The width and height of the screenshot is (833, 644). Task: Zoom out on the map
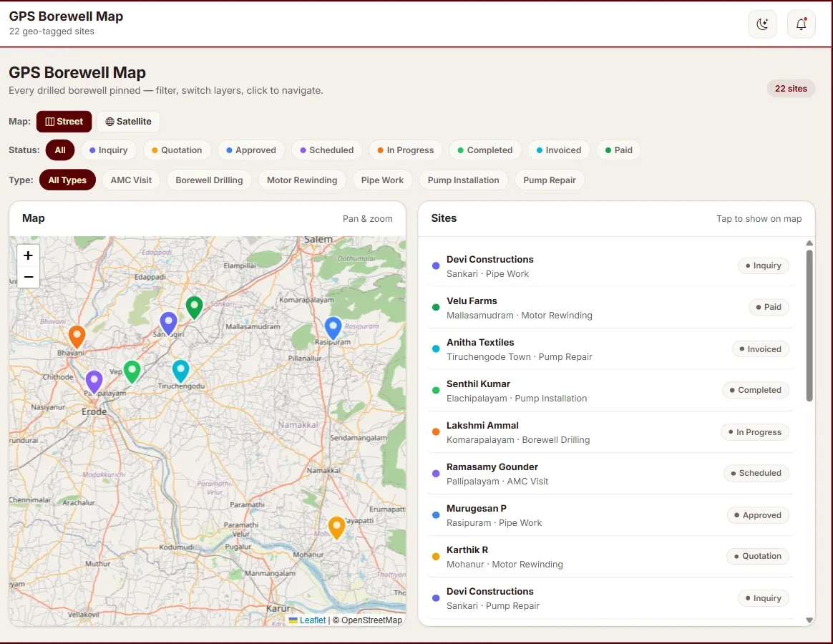28,277
